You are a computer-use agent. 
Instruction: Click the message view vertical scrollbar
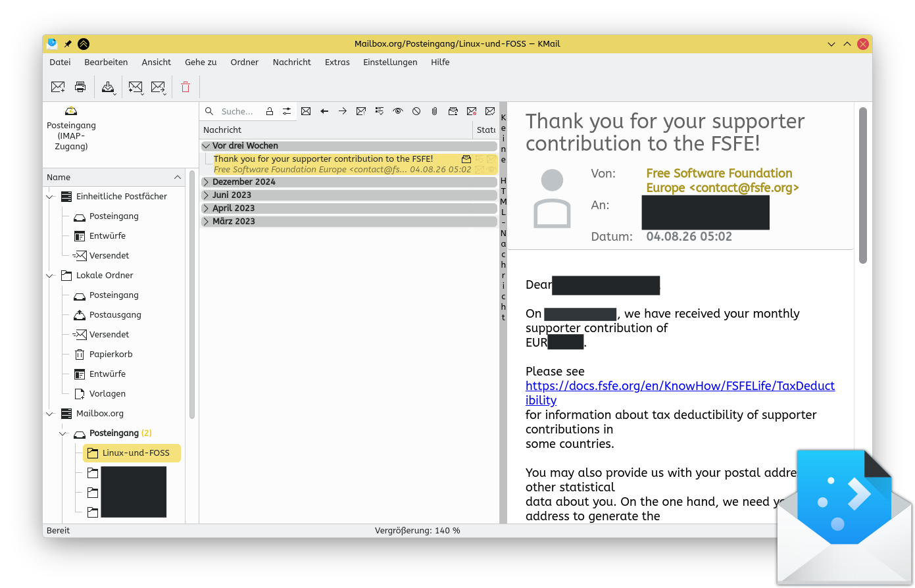(x=863, y=186)
